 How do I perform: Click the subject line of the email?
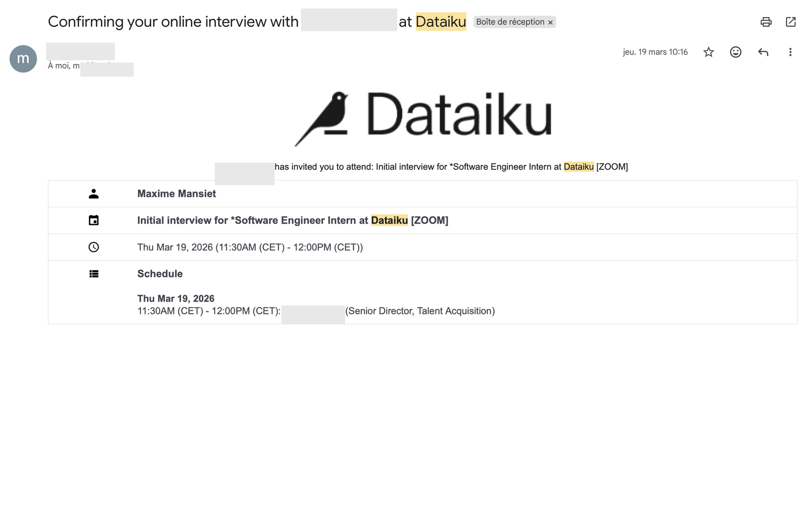[x=173, y=21]
